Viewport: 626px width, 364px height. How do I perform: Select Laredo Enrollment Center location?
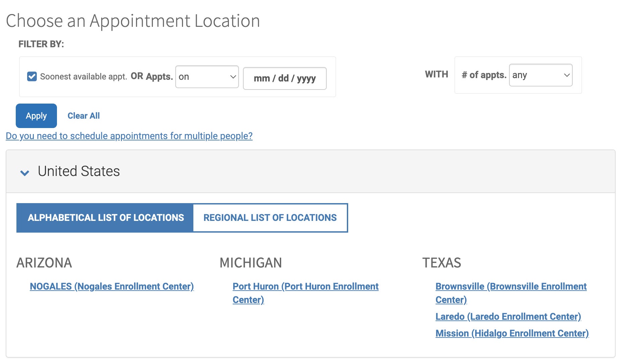coord(508,317)
